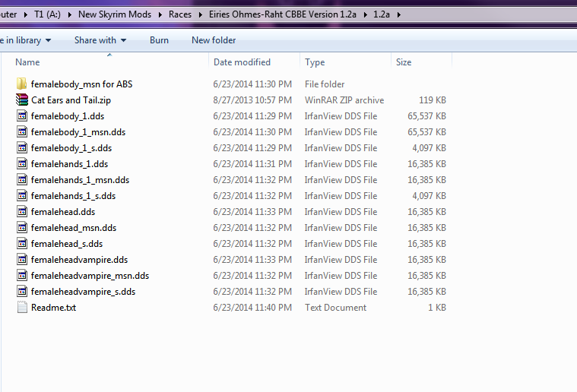
Task: Navigate to New Skyrim Mods breadcrumb
Action: pyautogui.click(x=115, y=14)
